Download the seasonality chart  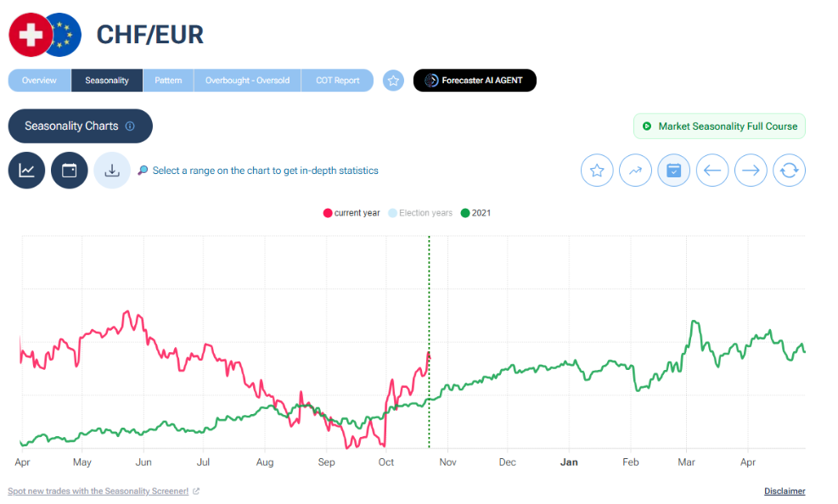pyautogui.click(x=112, y=171)
